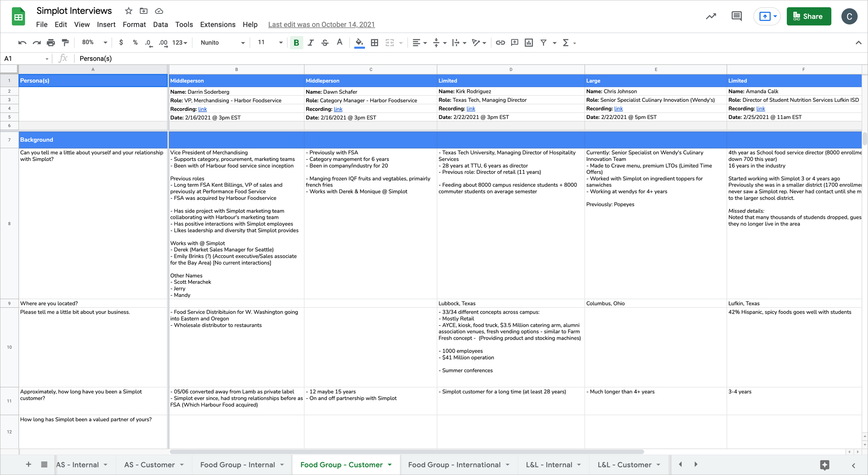Click the insert link icon

coord(500,43)
